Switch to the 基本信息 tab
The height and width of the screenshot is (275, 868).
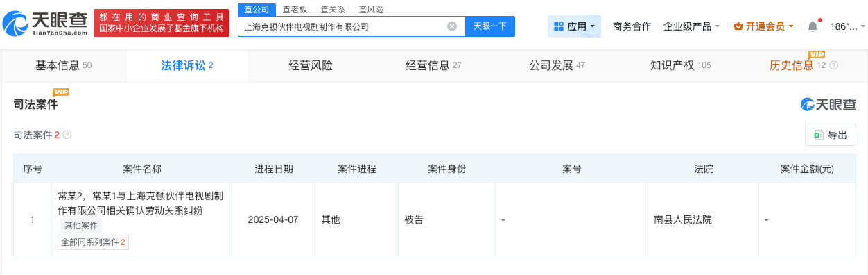pyautogui.click(x=63, y=65)
